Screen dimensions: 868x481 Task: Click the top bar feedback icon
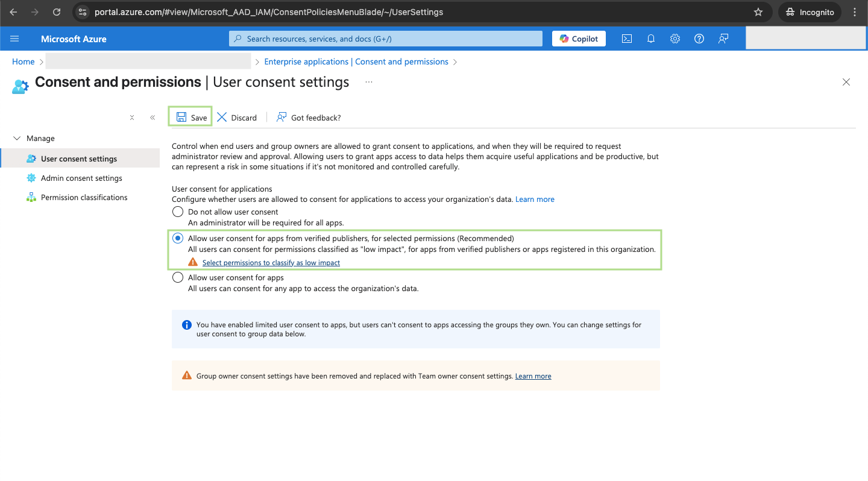click(723, 39)
